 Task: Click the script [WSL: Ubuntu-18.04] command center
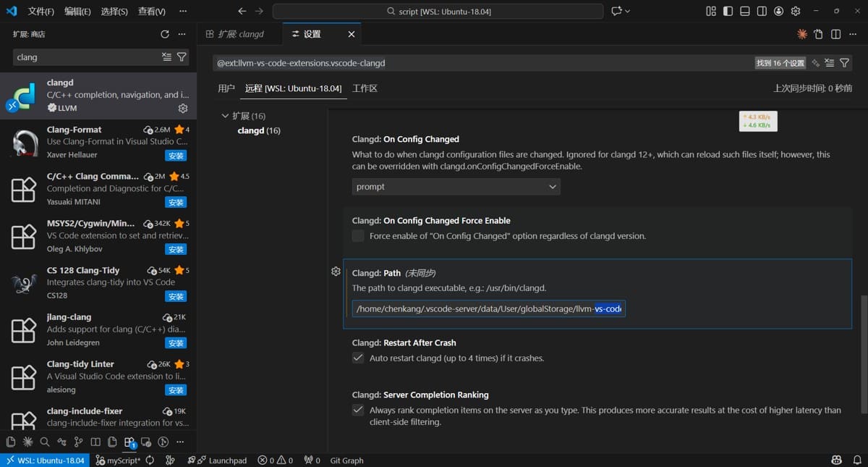(x=438, y=12)
